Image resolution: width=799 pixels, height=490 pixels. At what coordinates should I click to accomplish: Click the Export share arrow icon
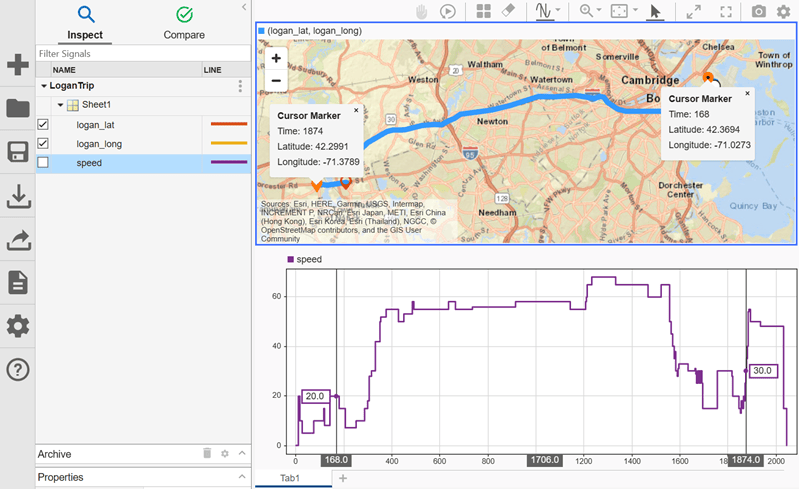18,240
